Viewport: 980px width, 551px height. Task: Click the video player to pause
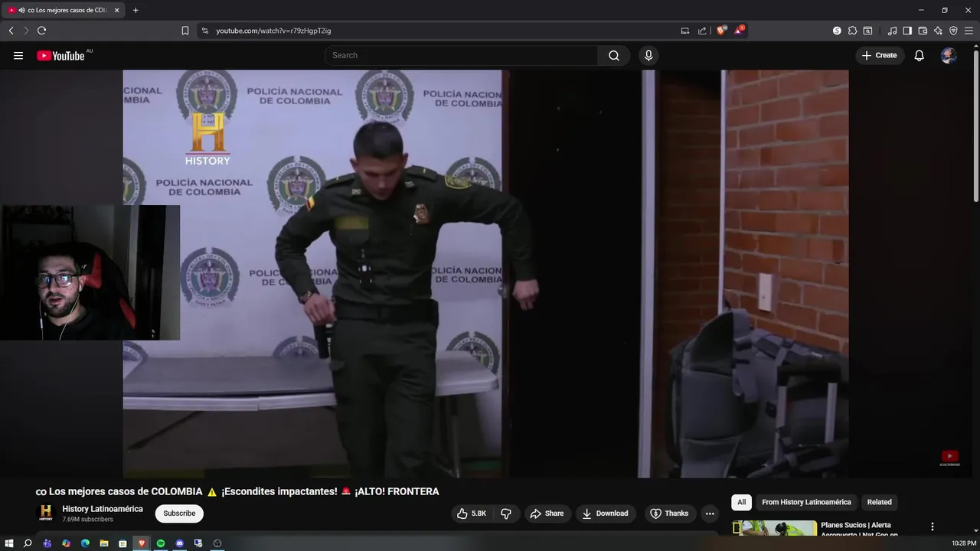[485, 274]
